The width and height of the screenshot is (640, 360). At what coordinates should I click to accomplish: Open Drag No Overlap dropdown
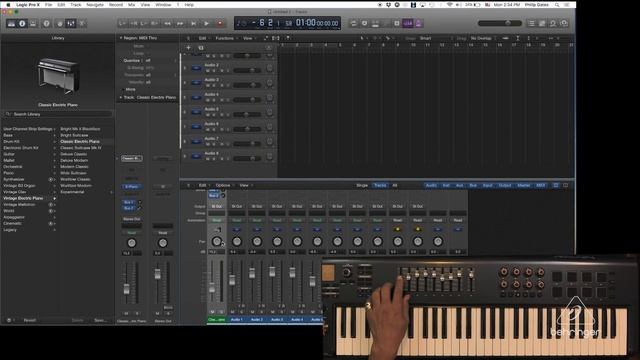tap(483, 38)
